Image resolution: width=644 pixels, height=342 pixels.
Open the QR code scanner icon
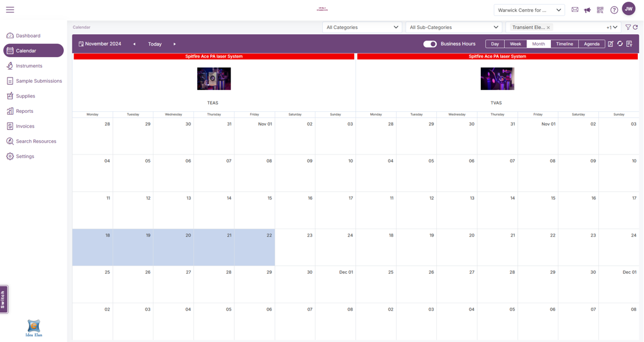click(600, 10)
